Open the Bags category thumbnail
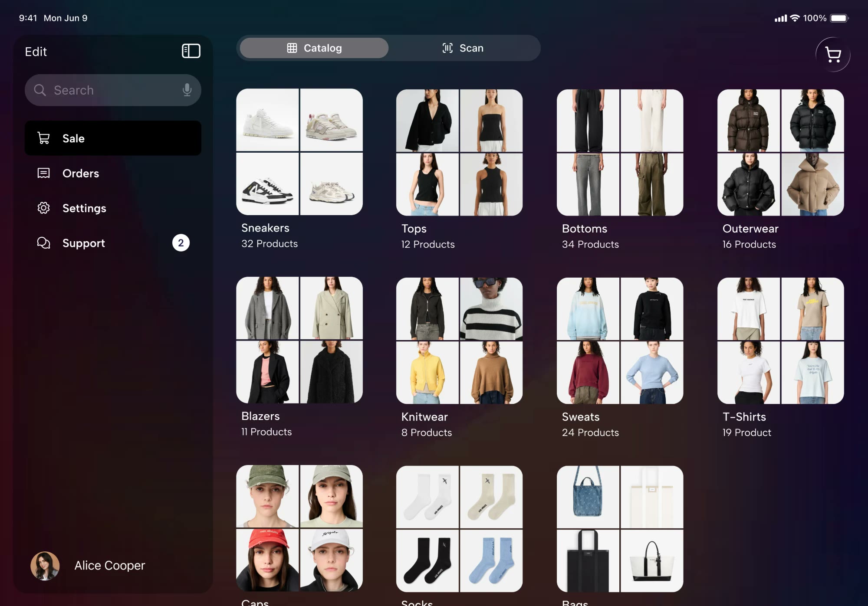Screen dimensions: 868x606 click(620, 529)
